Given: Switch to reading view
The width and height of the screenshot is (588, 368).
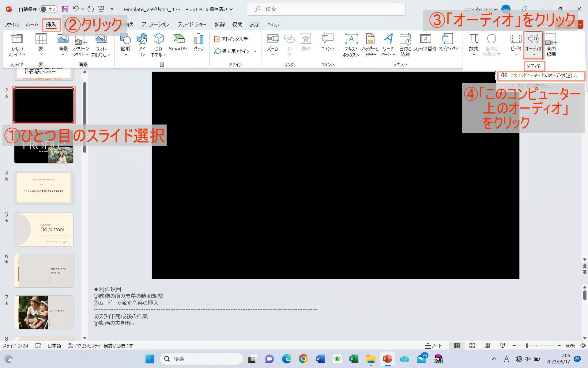Looking at the screenshot, I should (487, 346).
